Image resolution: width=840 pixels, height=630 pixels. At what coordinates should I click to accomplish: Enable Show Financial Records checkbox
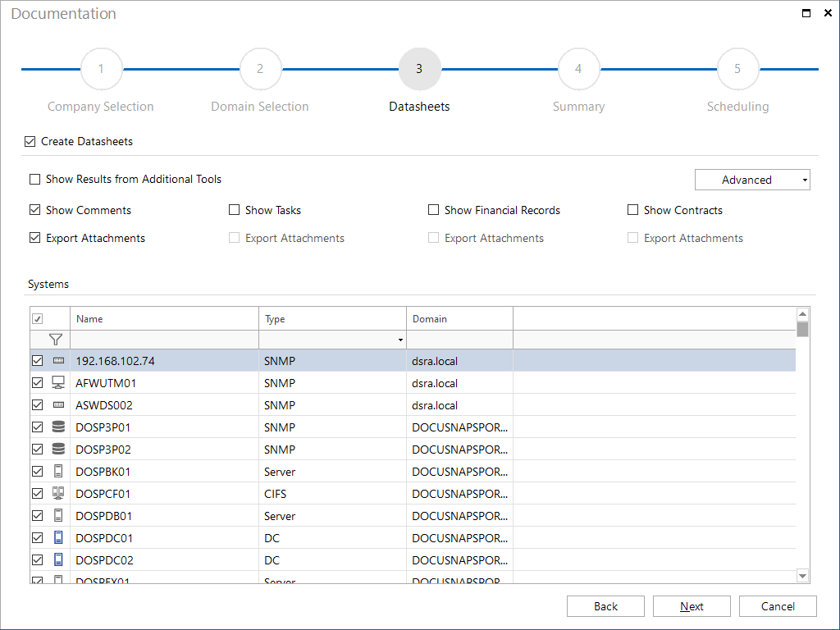tap(433, 210)
